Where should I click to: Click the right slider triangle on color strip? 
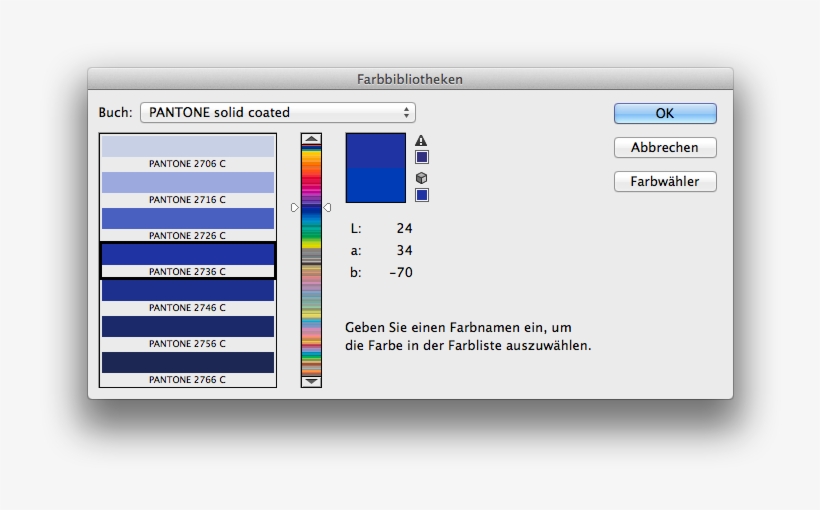[x=327, y=208]
